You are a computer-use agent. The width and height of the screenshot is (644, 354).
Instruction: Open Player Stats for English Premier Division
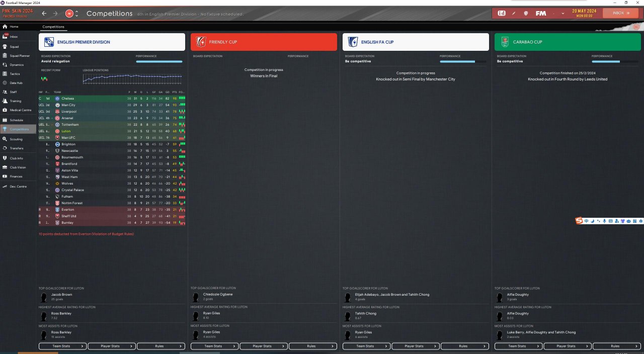(112, 346)
